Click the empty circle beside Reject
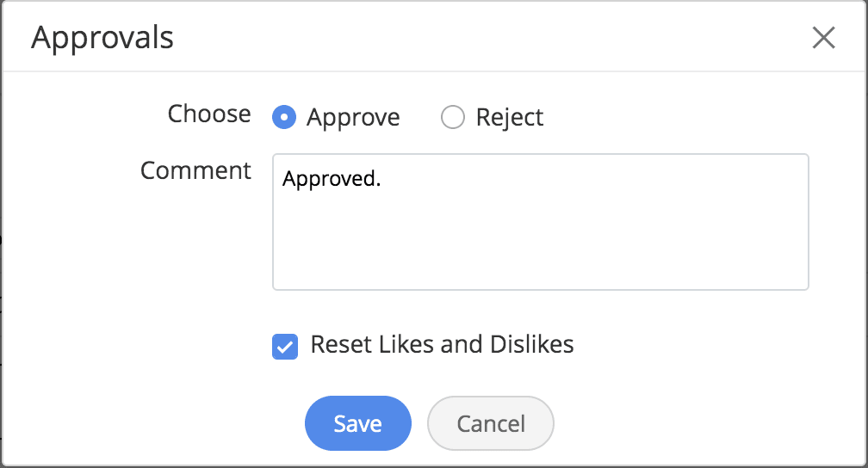The height and width of the screenshot is (468, 868). coord(453,117)
